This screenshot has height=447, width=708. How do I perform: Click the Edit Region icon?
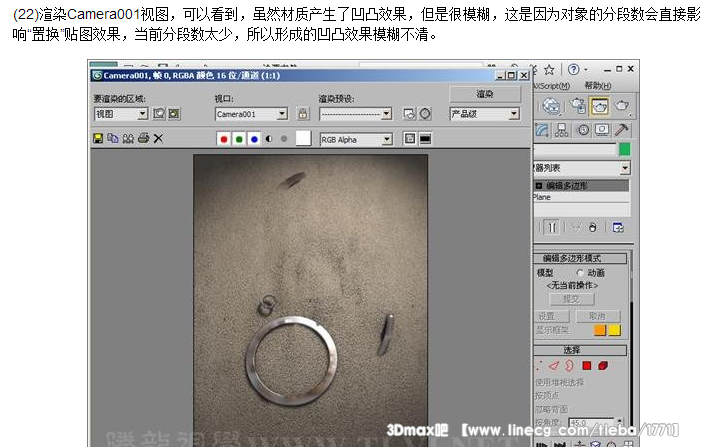pos(159,114)
